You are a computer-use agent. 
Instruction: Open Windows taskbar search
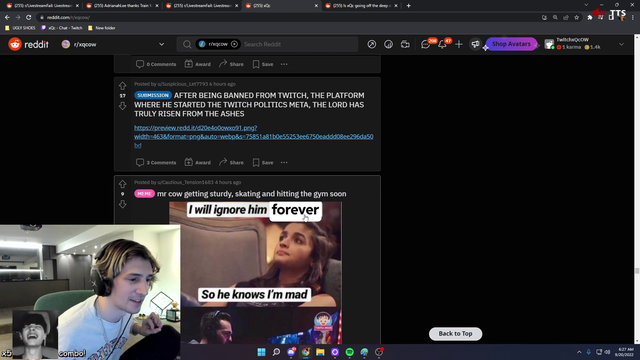[276, 352]
